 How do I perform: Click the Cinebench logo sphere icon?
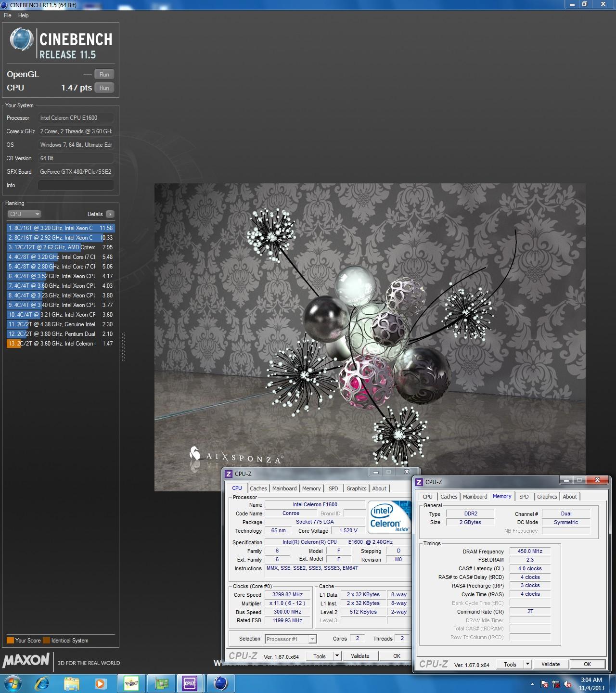[22, 39]
